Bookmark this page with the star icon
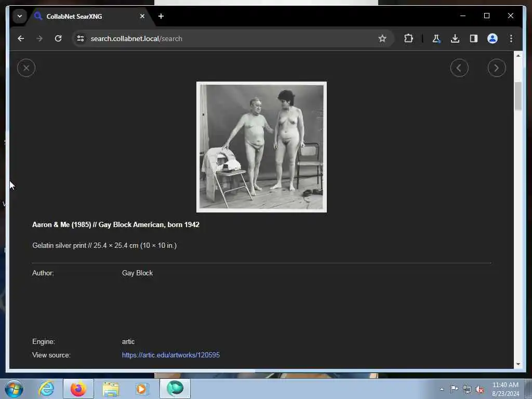 [x=382, y=38]
